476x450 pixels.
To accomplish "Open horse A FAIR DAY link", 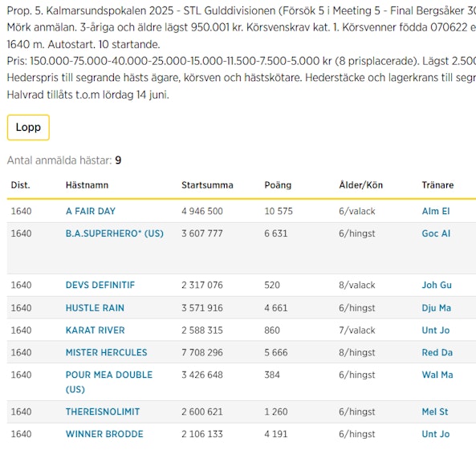I will [x=91, y=211].
